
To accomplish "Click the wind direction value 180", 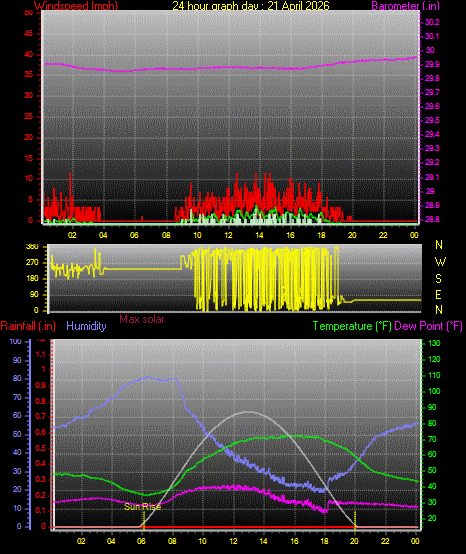I will (x=32, y=279).
